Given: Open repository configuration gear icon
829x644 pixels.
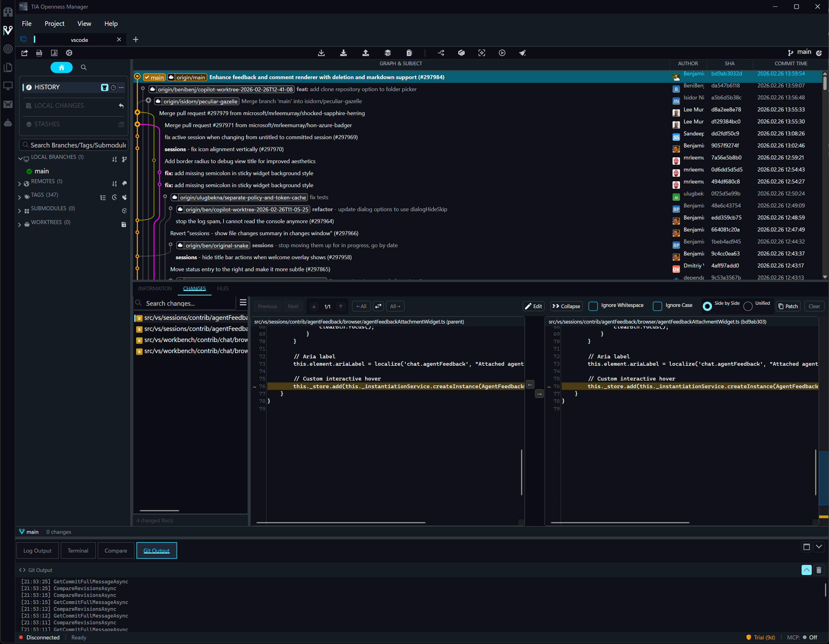Looking at the screenshot, I should (69, 53).
